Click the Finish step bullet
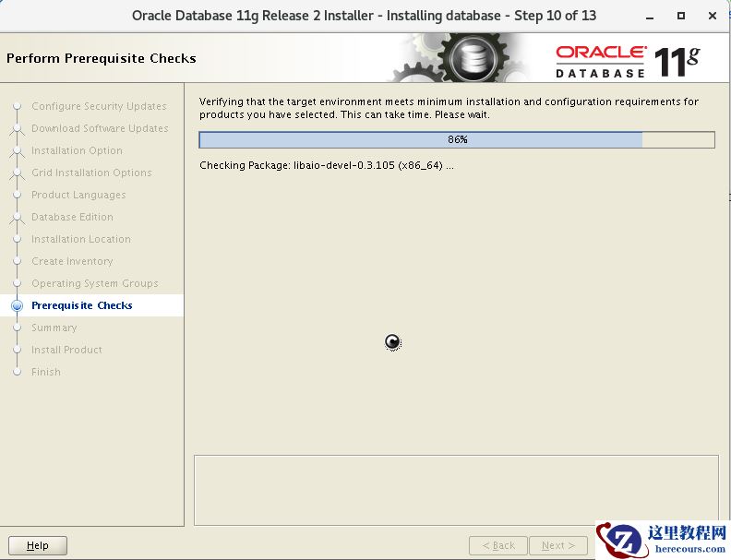This screenshot has width=731, height=560. [18, 372]
